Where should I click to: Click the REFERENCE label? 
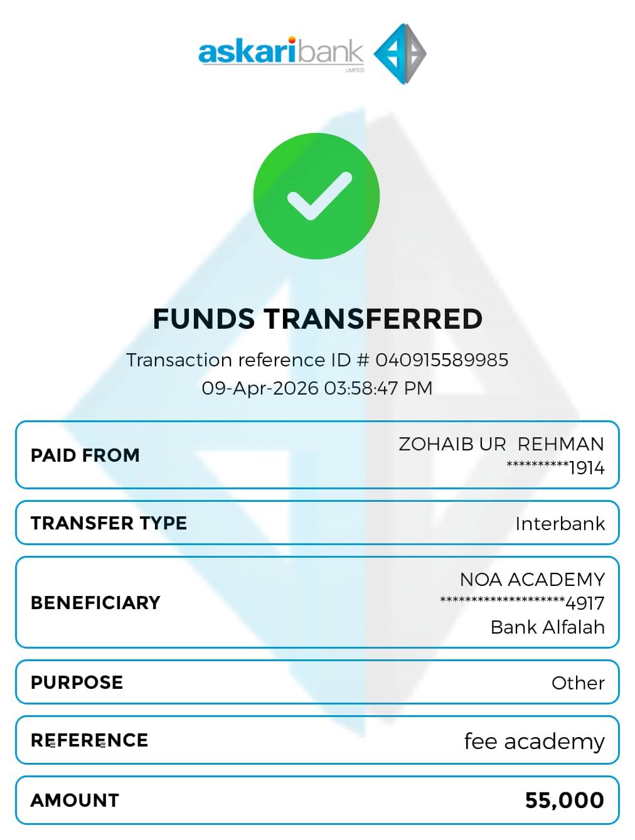pos(90,740)
